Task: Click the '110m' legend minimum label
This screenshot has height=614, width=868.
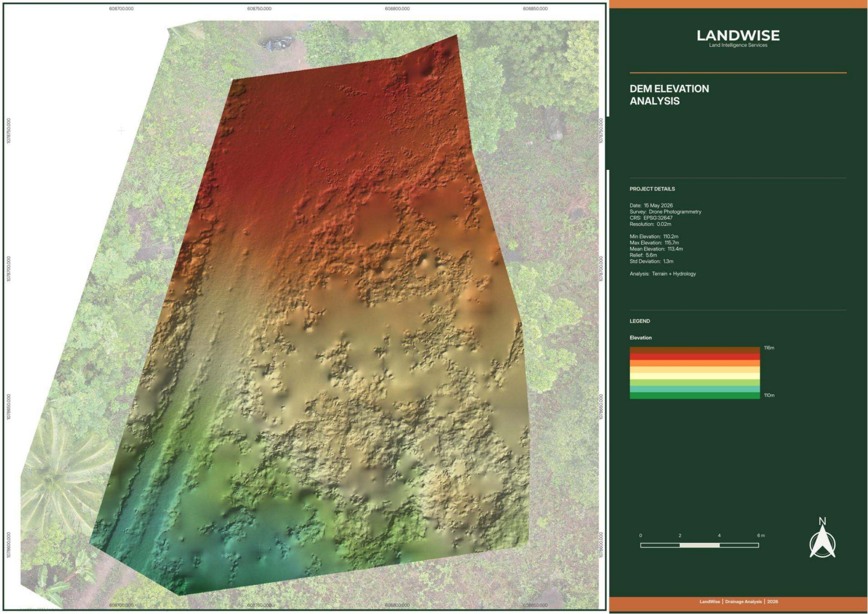Action: (x=769, y=396)
